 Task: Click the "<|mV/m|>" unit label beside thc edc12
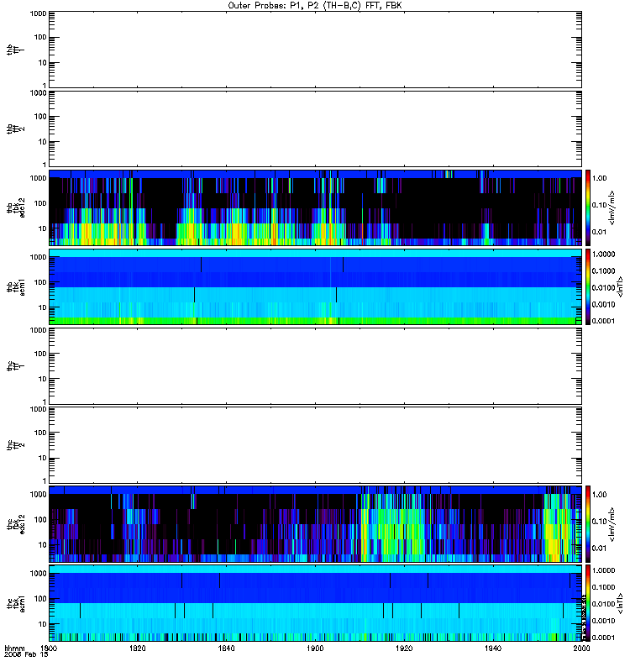click(x=612, y=523)
